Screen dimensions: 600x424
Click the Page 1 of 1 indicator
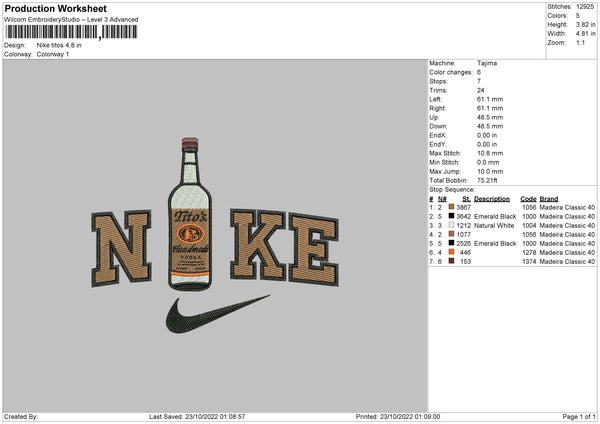click(x=579, y=417)
